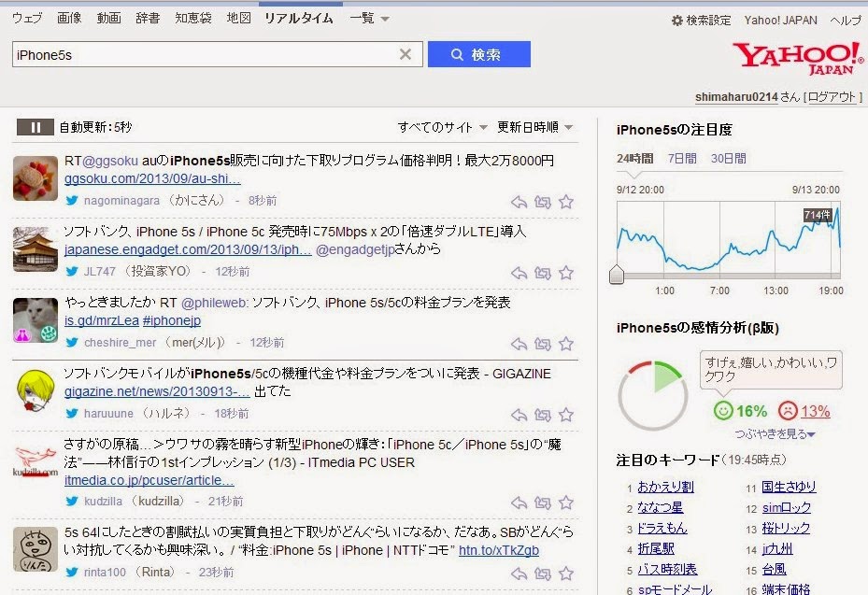Screen dimensions: 868x595
Task: Favorite nagominagara's tweet with star
Action: pos(566,202)
